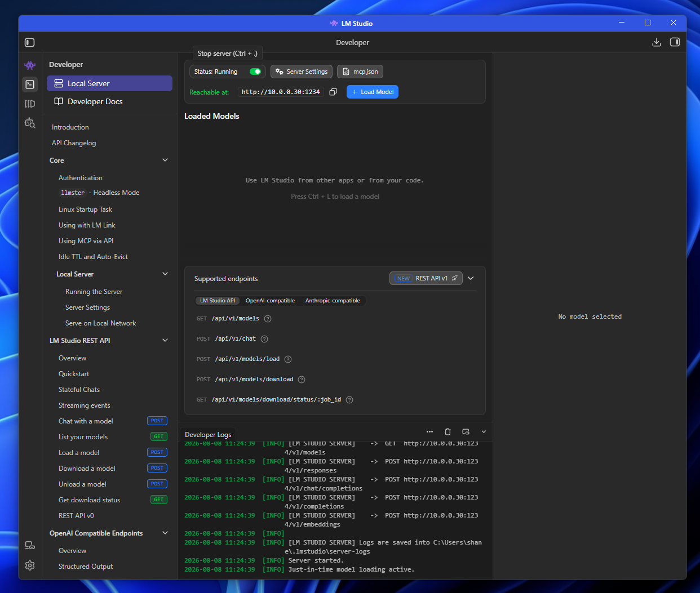Open the Structured Output docs page
This screenshot has width=700, height=593.
tap(86, 567)
